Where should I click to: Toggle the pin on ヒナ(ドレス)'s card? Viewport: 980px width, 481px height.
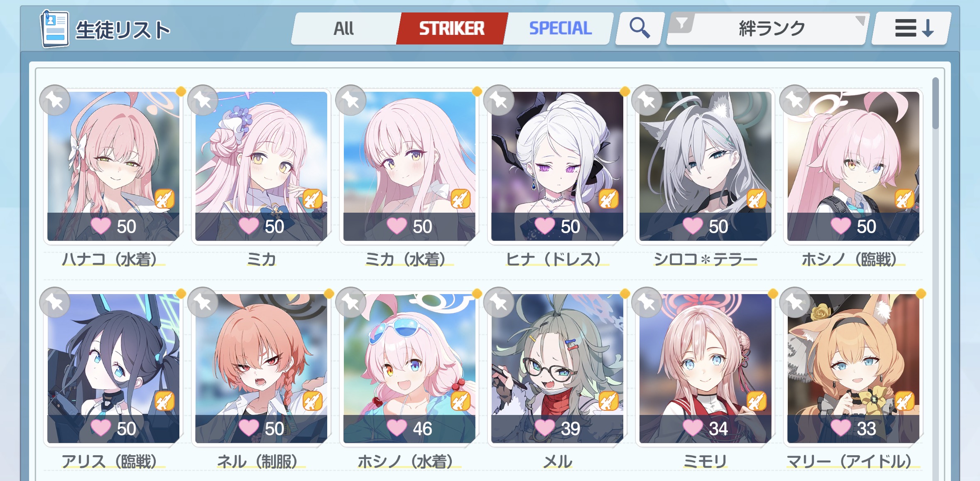pos(499,100)
